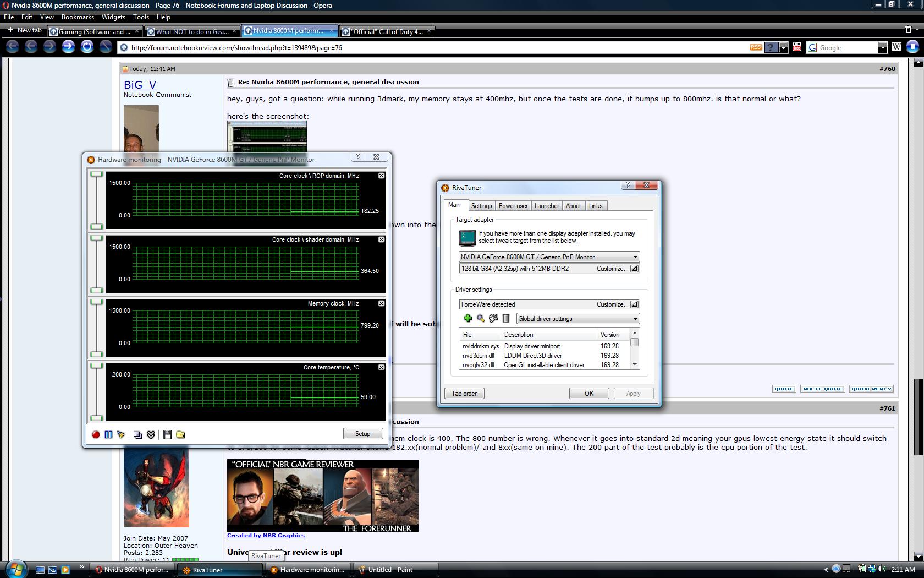924x578 pixels.
Task: Click the QUOTE button on post 760
Action: click(784, 389)
